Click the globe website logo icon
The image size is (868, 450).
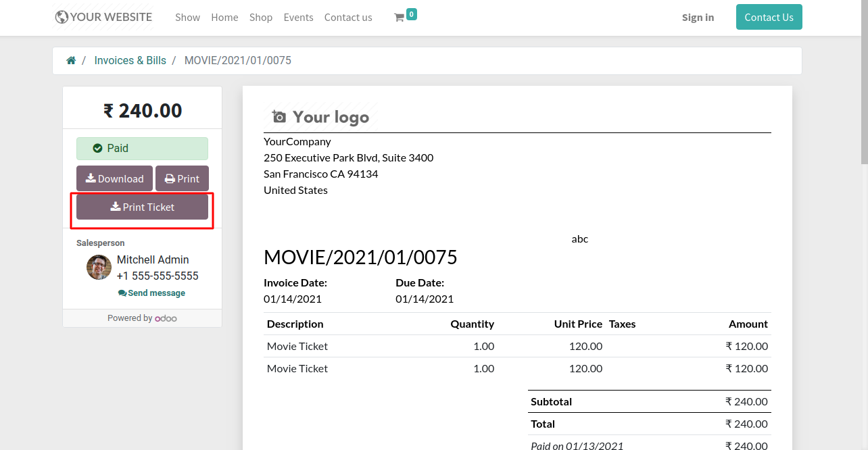pyautogui.click(x=62, y=17)
